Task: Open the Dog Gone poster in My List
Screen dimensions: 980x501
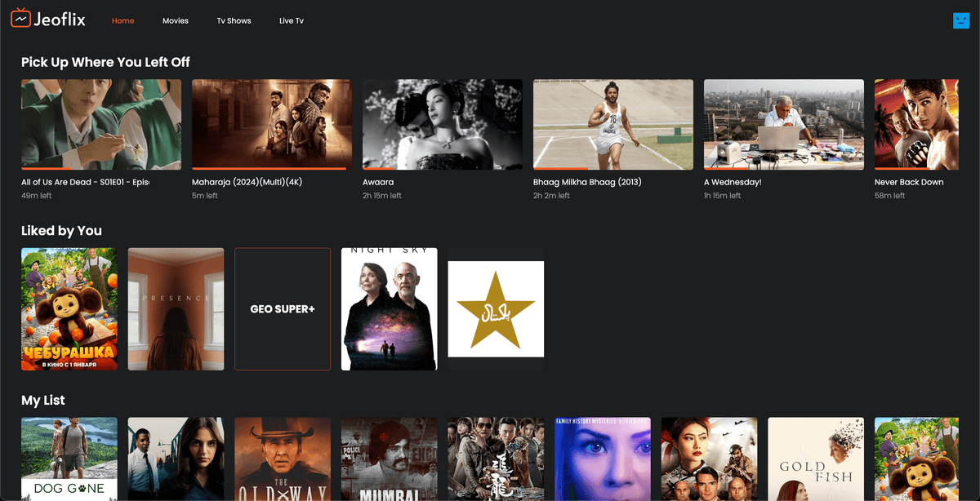Action: tap(69, 459)
